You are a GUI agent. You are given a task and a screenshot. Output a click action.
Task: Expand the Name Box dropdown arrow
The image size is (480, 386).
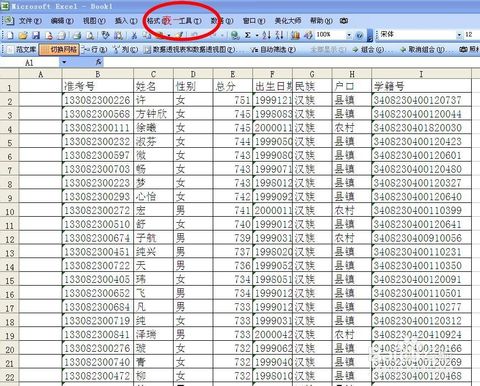click(64, 62)
